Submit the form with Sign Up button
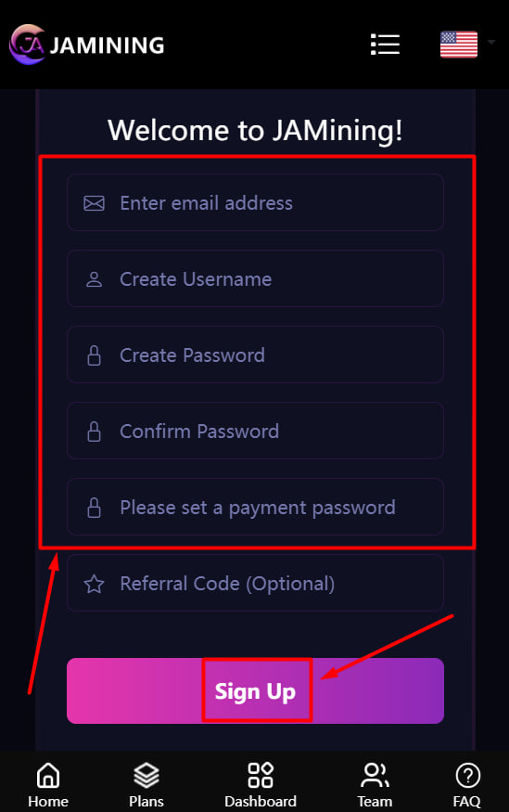 [x=255, y=690]
